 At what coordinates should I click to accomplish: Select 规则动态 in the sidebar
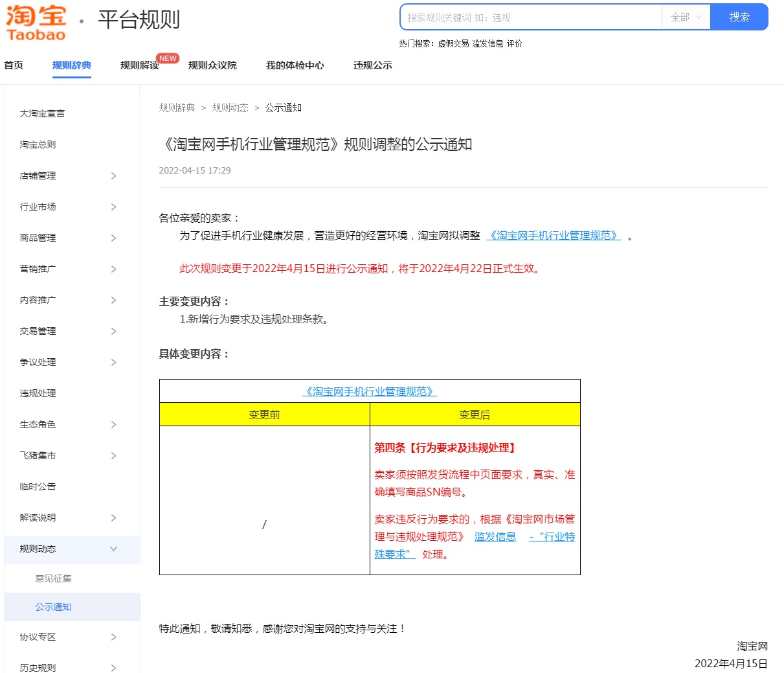tap(38, 549)
